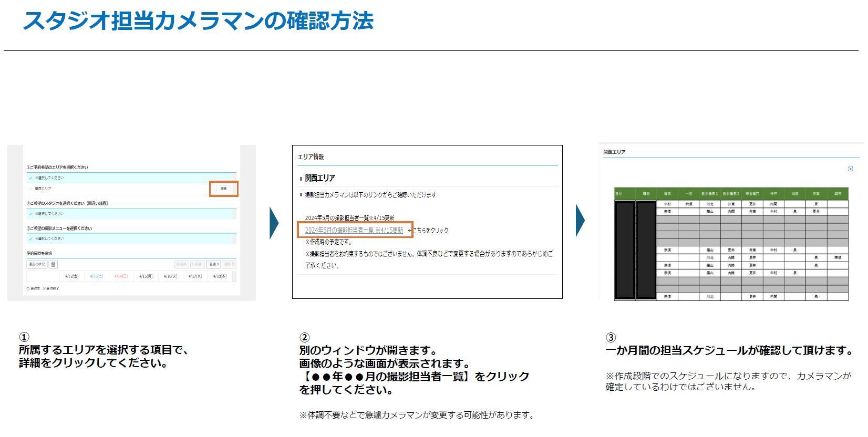868x437 pixels.
Task: Click the 京都 column header in schedule
Action: coord(816,194)
